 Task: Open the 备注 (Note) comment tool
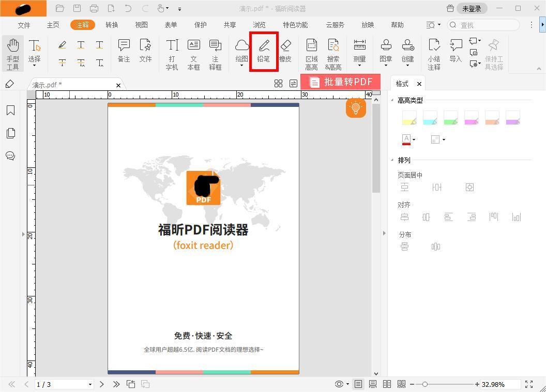tap(124, 51)
